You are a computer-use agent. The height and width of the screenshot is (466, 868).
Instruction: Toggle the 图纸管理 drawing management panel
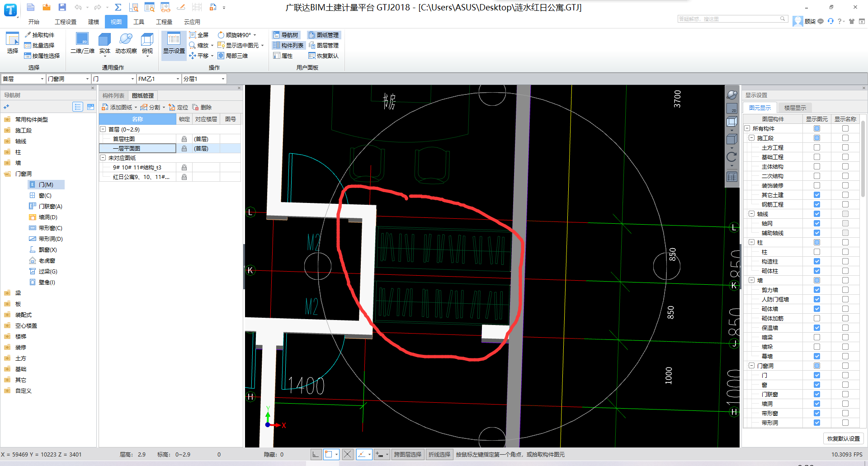324,35
